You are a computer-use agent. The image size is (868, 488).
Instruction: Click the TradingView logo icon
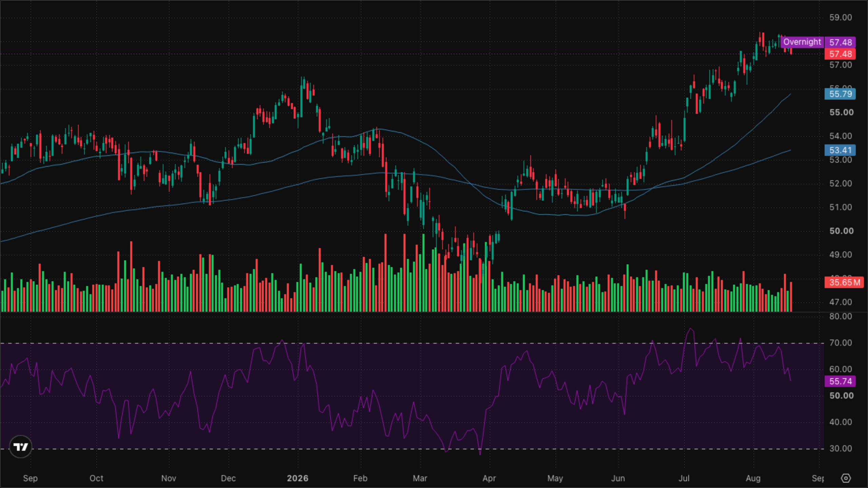click(21, 447)
